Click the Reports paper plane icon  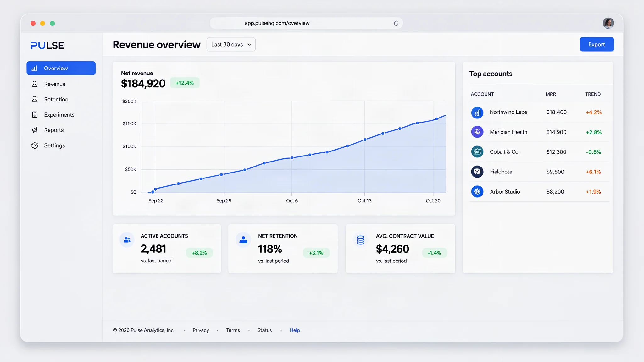35,130
